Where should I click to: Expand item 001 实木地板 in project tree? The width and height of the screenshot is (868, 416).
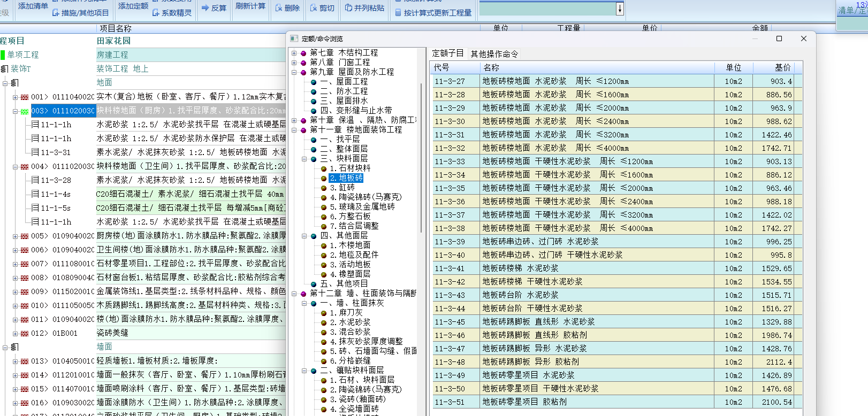[x=15, y=97]
